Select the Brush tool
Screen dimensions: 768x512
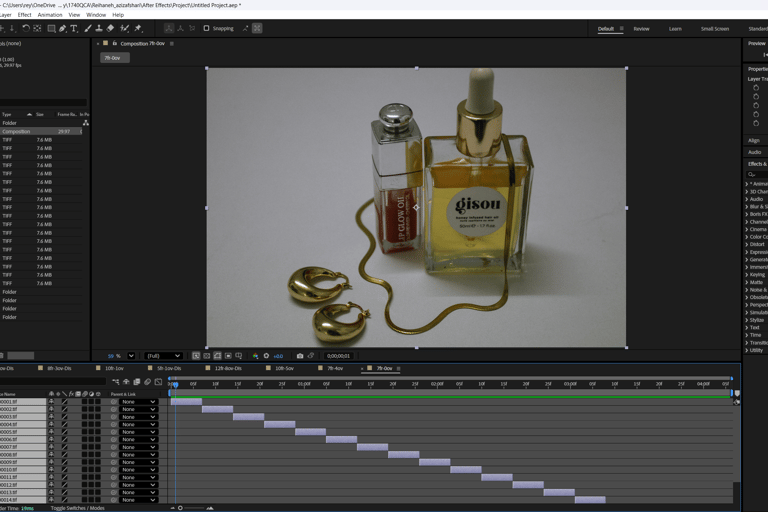pyautogui.click(x=87, y=29)
